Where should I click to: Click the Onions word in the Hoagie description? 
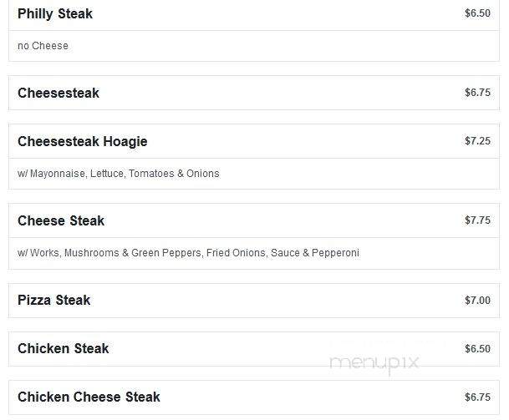click(x=203, y=174)
